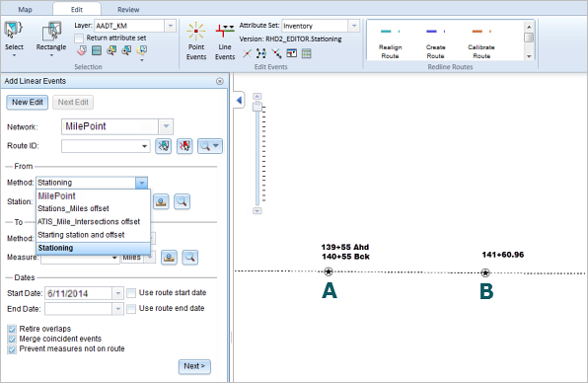This screenshot has width=588, height=383.
Task: Click the green attribute table icon in Edit Events
Action: pos(307,53)
